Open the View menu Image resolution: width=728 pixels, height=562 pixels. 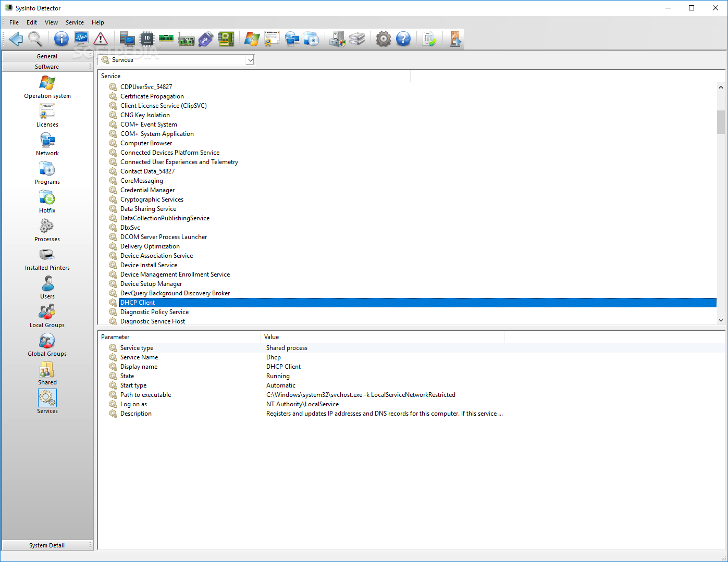pos(51,22)
